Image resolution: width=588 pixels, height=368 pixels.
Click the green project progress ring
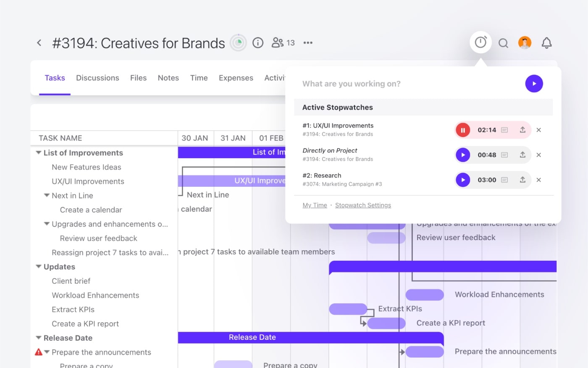click(238, 42)
